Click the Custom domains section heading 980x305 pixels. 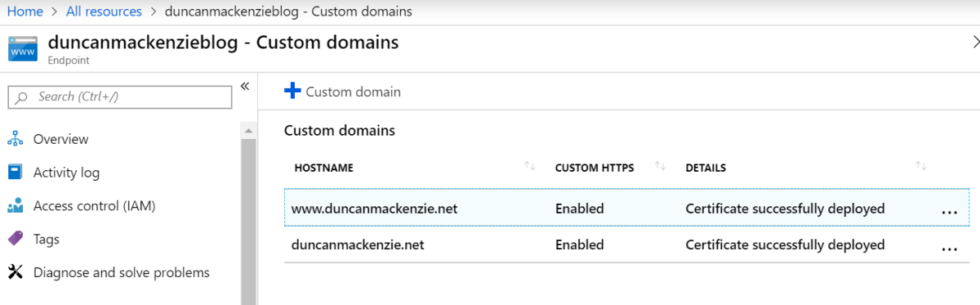click(340, 130)
